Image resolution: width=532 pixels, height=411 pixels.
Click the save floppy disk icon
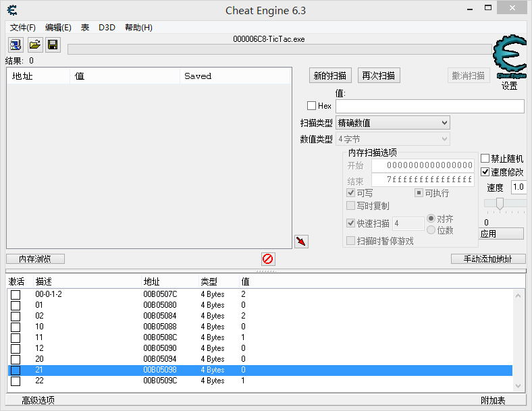[x=53, y=45]
